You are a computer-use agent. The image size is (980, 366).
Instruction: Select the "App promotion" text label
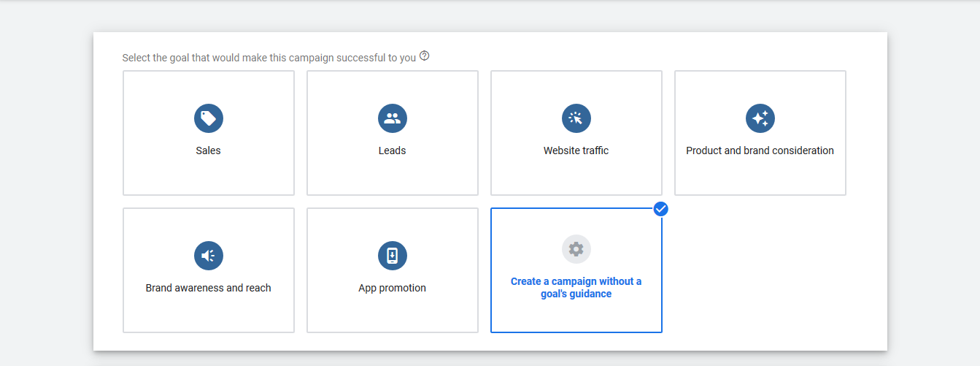pyautogui.click(x=392, y=288)
